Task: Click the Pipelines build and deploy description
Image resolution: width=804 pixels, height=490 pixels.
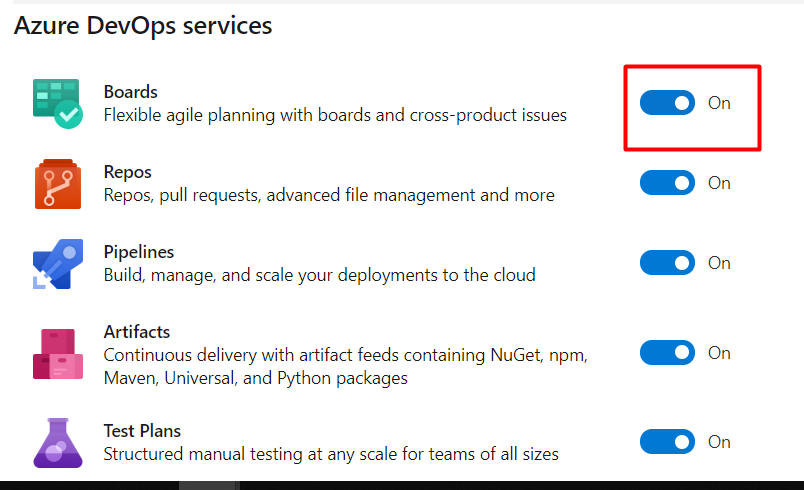Action: click(319, 275)
